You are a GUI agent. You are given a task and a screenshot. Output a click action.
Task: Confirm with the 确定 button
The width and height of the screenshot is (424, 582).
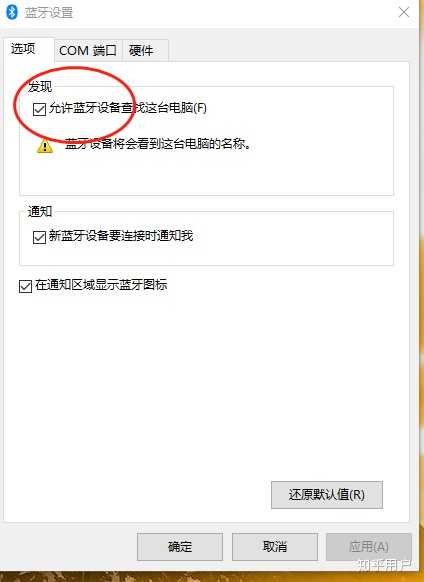click(180, 547)
